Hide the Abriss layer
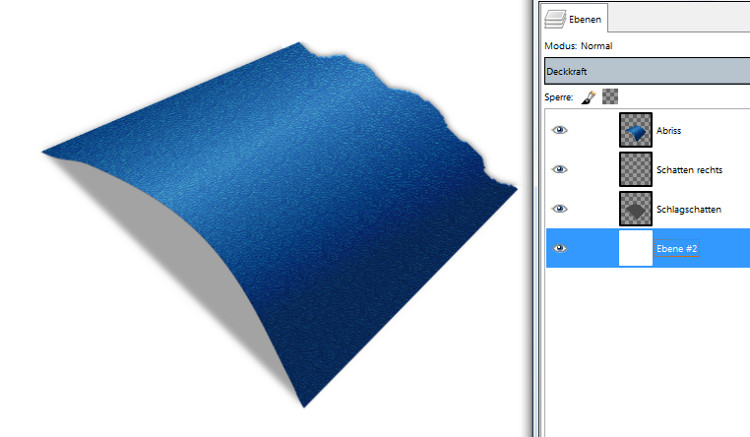 [560, 130]
